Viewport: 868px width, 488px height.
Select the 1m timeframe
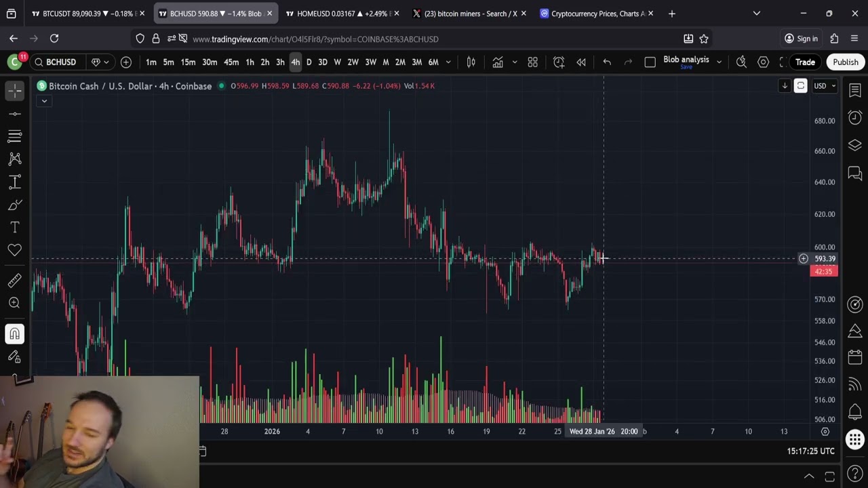[x=151, y=62]
